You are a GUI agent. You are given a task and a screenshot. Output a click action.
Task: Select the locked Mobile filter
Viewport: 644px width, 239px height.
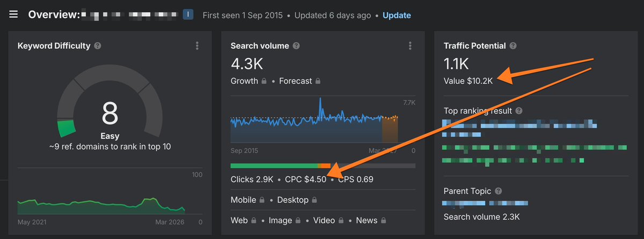tap(248, 200)
